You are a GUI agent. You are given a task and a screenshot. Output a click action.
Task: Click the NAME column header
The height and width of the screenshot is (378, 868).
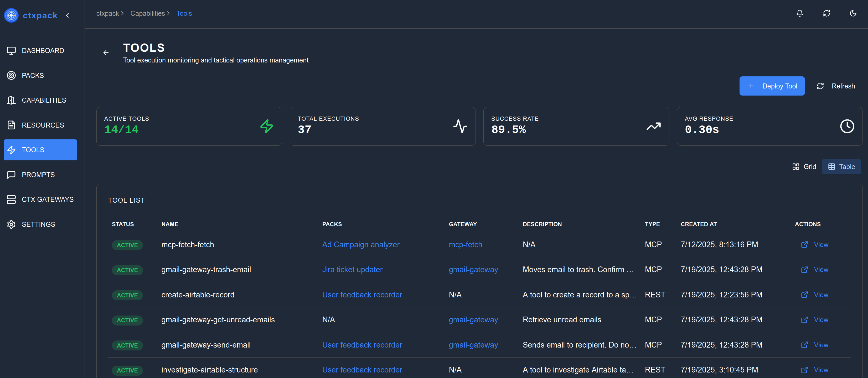click(170, 224)
